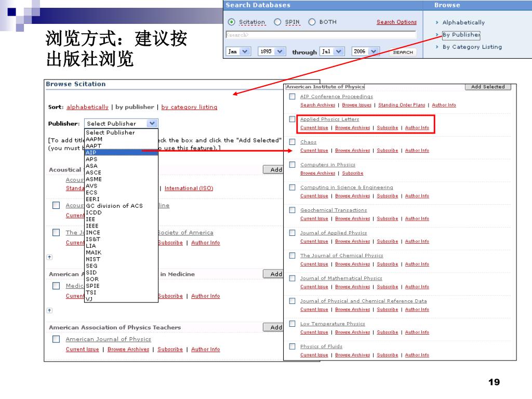Open Current Issue of Applied Physics Letters
532x399 pixels.
(x=314, y=128)
